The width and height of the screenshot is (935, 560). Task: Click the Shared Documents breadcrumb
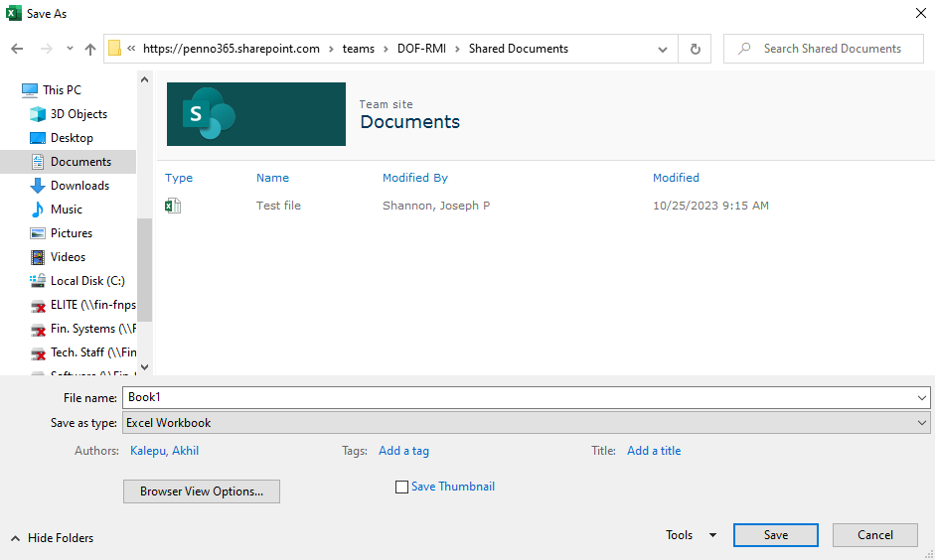(x=519, y=49)
